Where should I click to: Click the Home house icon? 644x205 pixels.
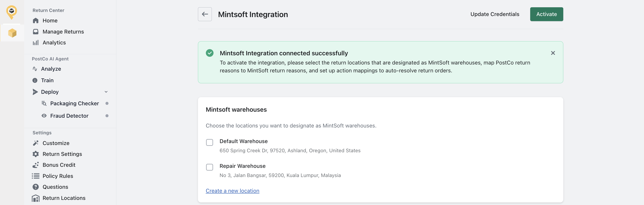click(x=36, y=20)
